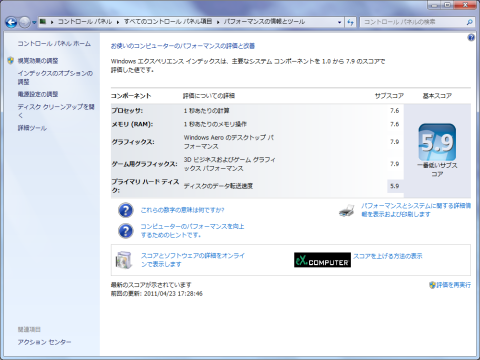Open 電源設定の調整 link
Screen dimensions: 480x360
click(x=38, y=94)
